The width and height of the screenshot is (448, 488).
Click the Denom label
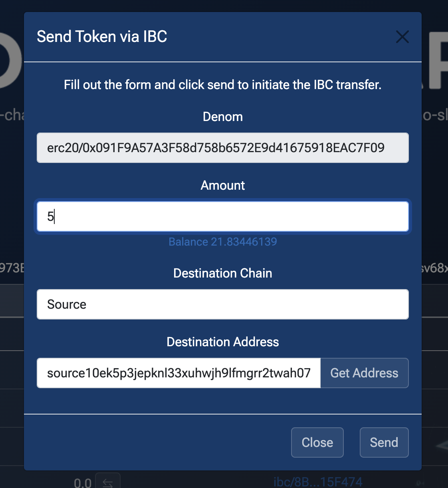coord(223,117)
